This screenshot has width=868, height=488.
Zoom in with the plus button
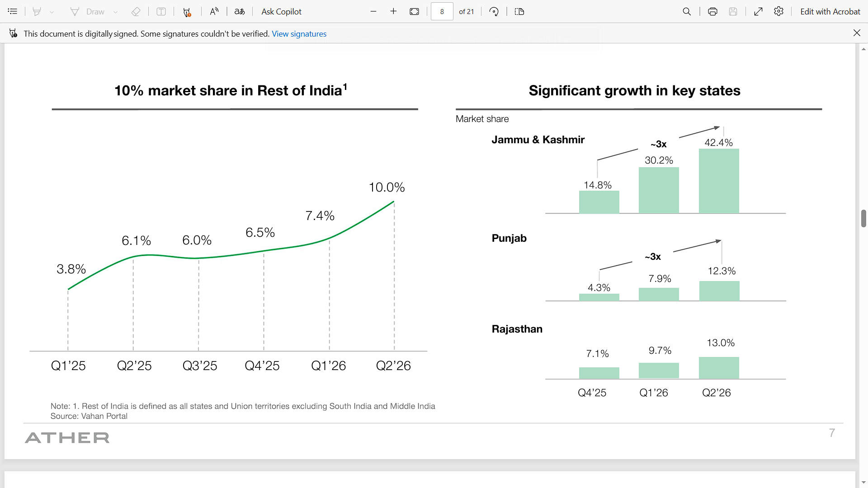point(393,11)
